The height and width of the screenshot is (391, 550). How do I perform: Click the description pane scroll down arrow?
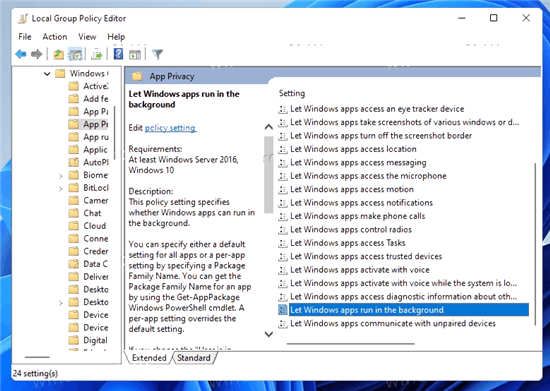[x=269, y=334]
